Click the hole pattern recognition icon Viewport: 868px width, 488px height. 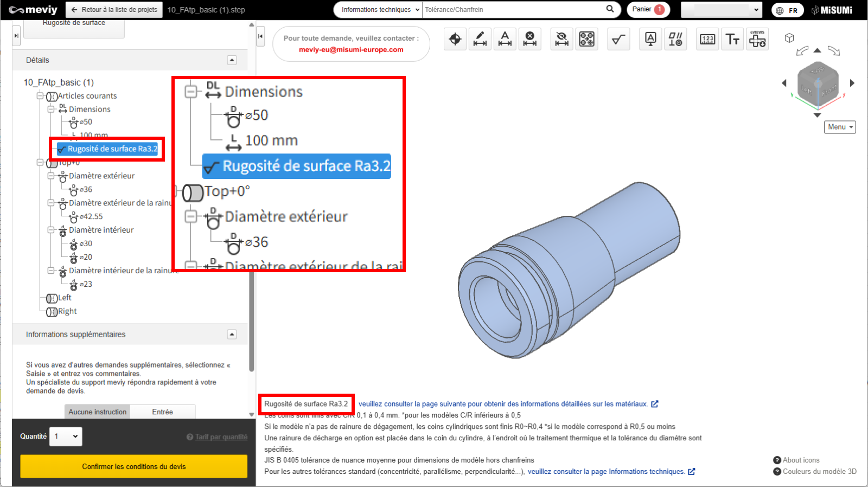pyautogui.click(x=587, y=39)
